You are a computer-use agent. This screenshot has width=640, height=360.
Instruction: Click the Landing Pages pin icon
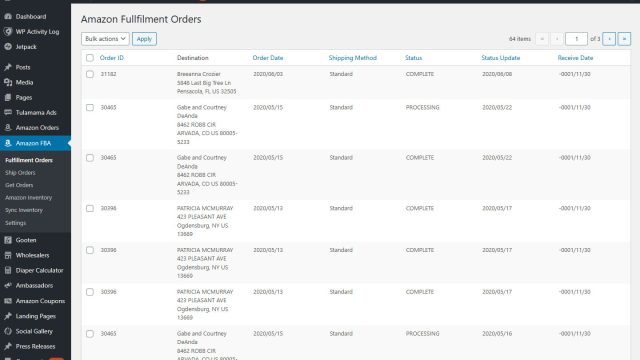[8, 316]
